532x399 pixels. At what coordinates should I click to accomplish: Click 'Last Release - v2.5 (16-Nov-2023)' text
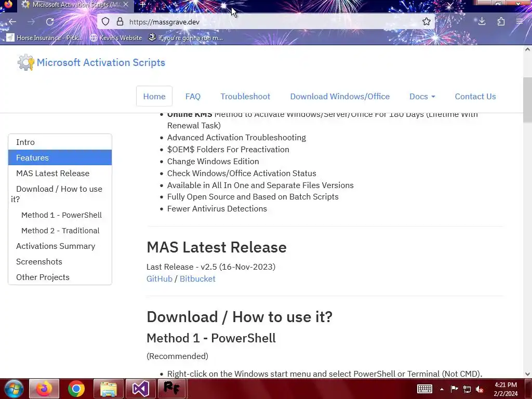211,267
